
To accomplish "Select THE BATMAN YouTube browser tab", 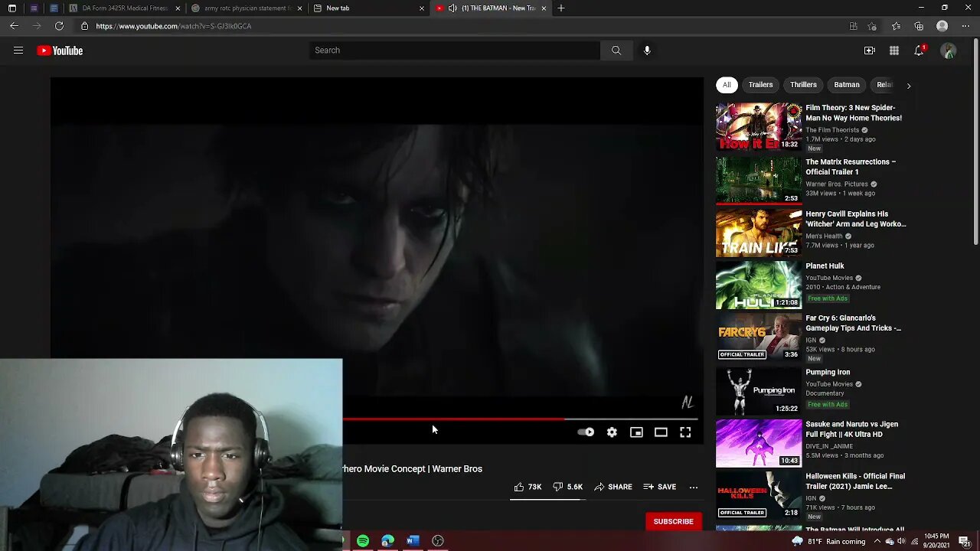I will [490, 8].
